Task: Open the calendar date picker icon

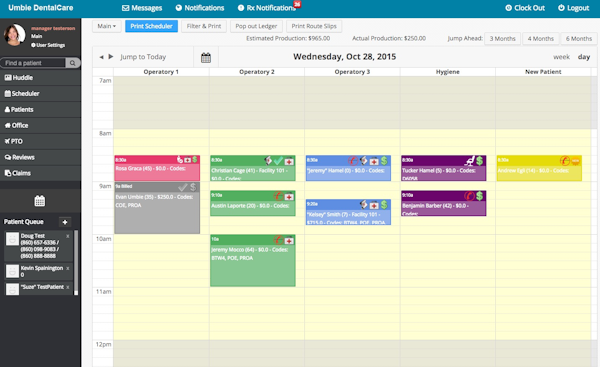Action: point(206,57)
